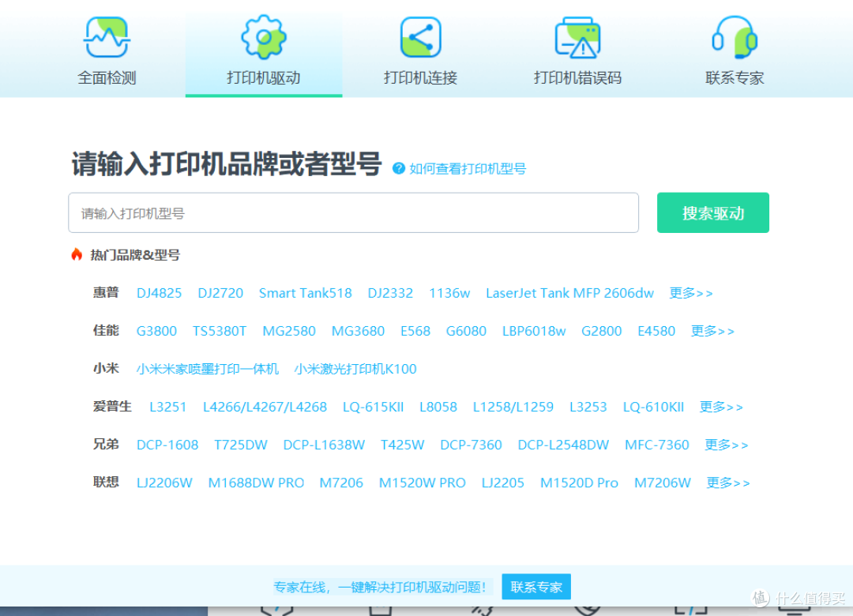Select Epson L1258/L1259
The image size is (853, 616).
tap(513, 407)
